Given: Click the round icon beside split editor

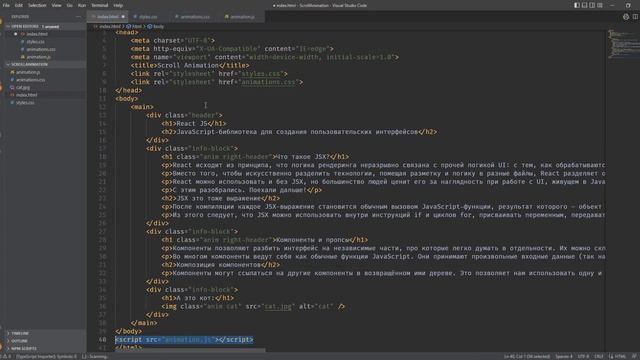Looking at the screenshot, I should click(x=626, y=17).
